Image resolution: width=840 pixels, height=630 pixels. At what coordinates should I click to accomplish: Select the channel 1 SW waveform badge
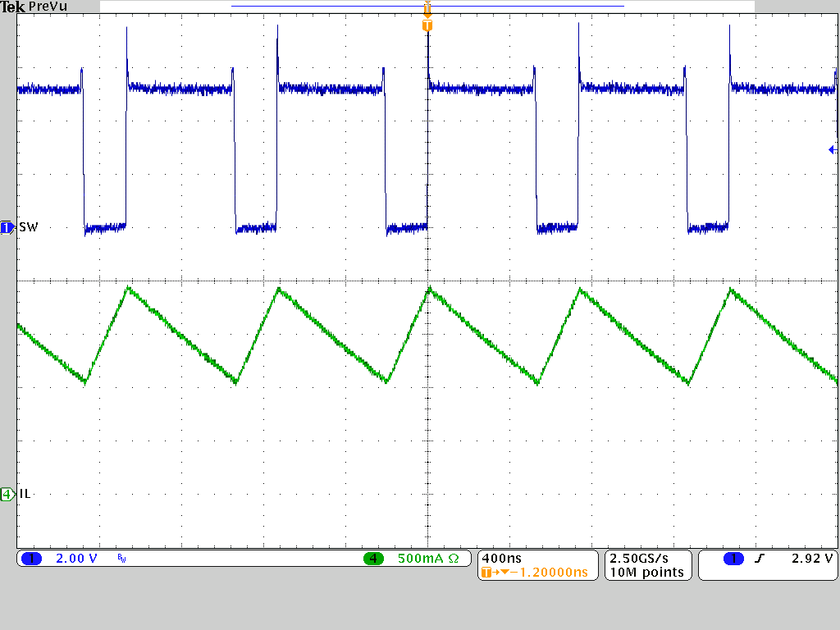tap(6, 227)
